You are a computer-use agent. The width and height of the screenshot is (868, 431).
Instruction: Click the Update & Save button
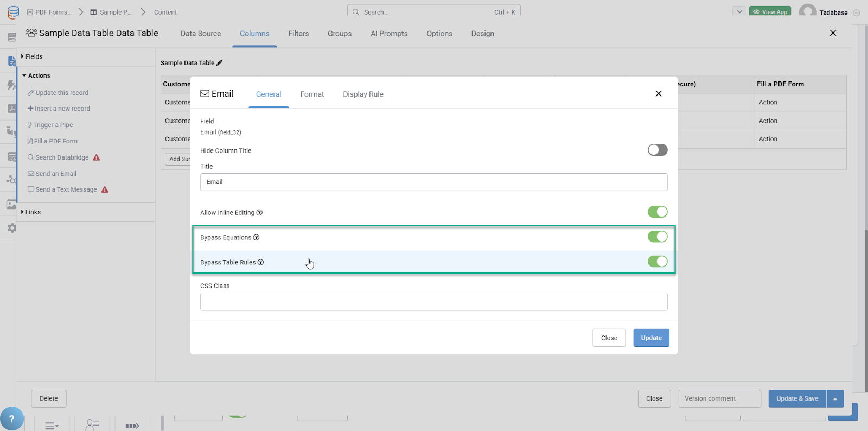click(797, 399)
